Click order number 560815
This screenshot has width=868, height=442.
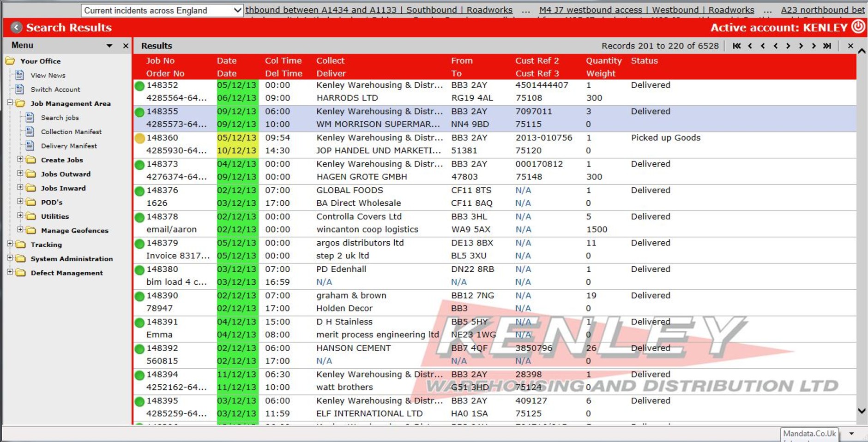click(x=162, y=361)
